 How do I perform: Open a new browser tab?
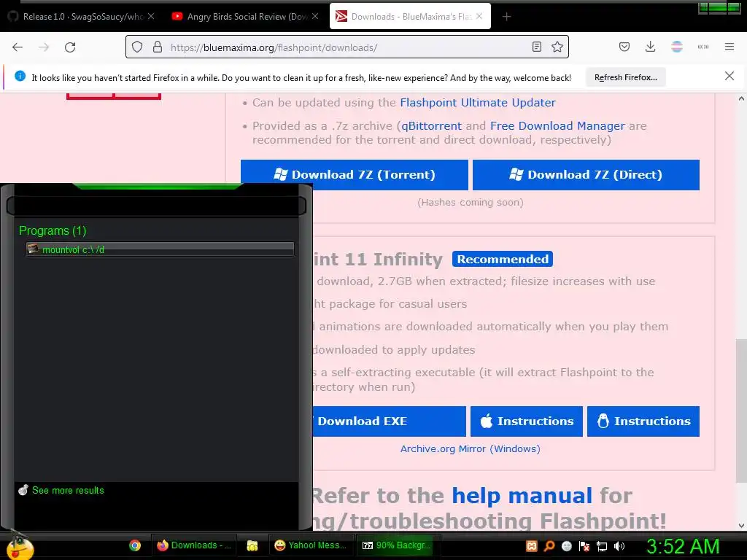point(506,17)
